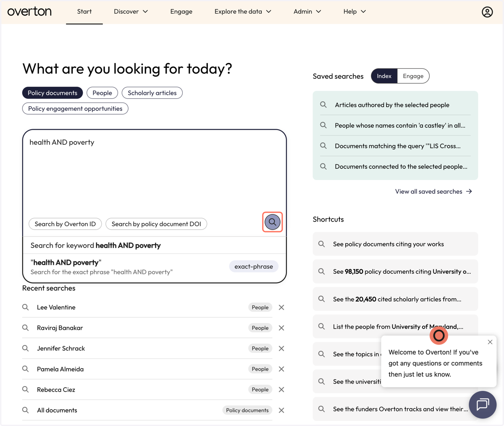Open saved search 'Articles authored by the selected people'
This screenshot has height=426, width=504.
395,105
